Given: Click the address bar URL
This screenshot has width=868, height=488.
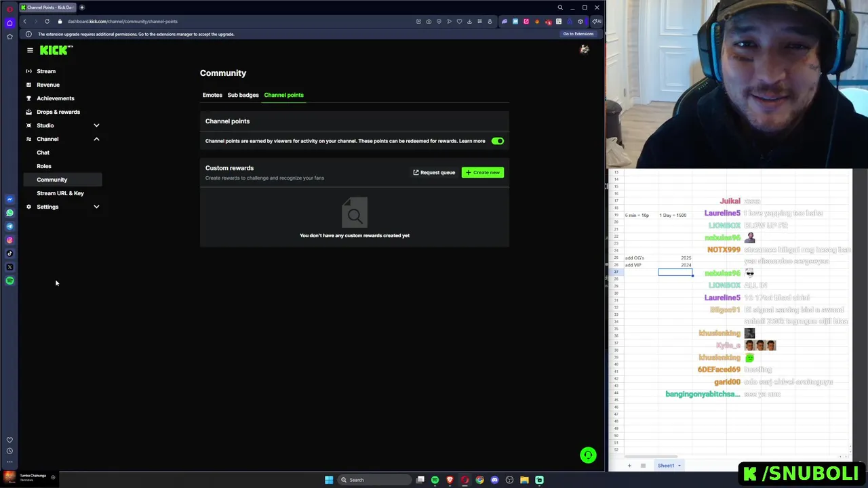Looking at the screenshot, I should click(x=122, y=21).
